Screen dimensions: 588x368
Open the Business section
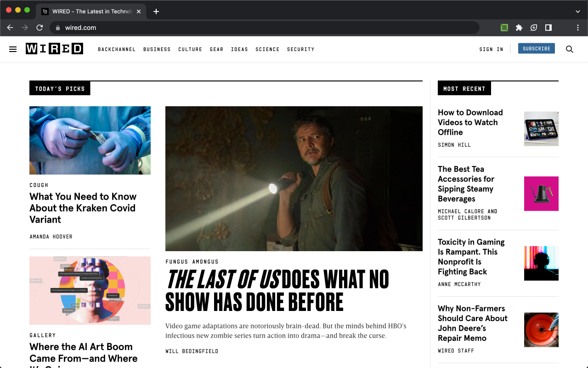(157, 49)
